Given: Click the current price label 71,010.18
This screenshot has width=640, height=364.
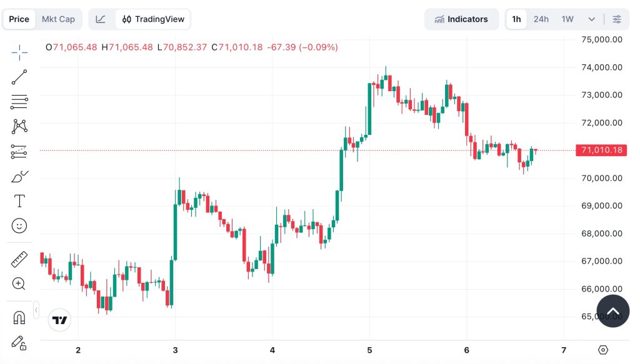Looking at the screenshot, I should pos(601,150).
